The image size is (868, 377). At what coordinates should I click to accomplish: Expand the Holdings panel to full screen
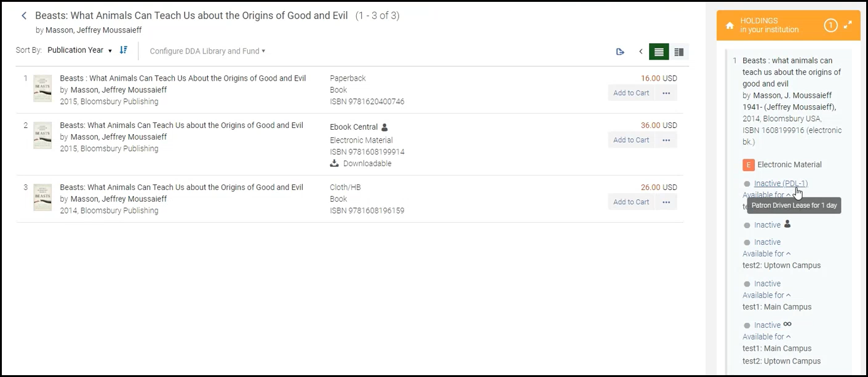click(x=848, y=25)
